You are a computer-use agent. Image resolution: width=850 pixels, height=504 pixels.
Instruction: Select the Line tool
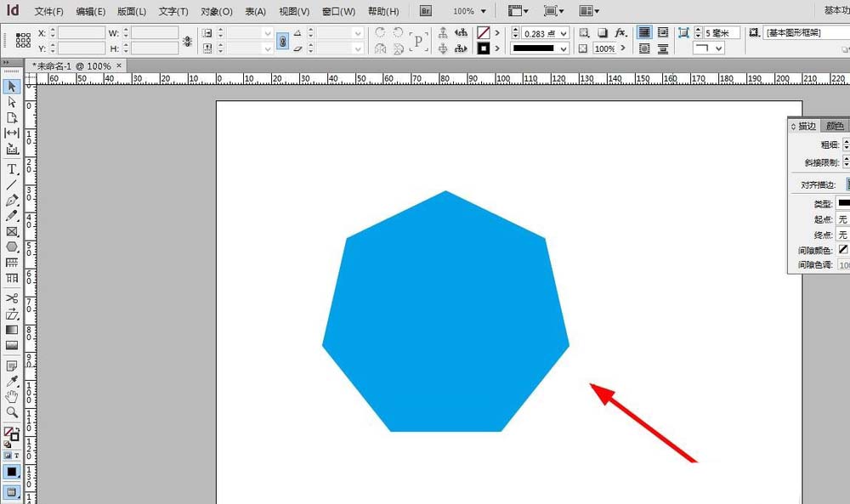pyautogui.click(x=12, y=184)
